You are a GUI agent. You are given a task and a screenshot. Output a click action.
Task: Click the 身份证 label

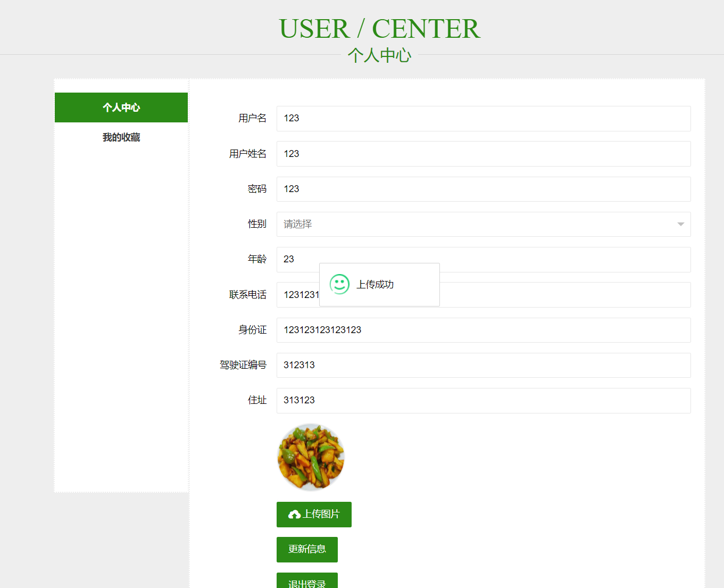tap(252, 330)
